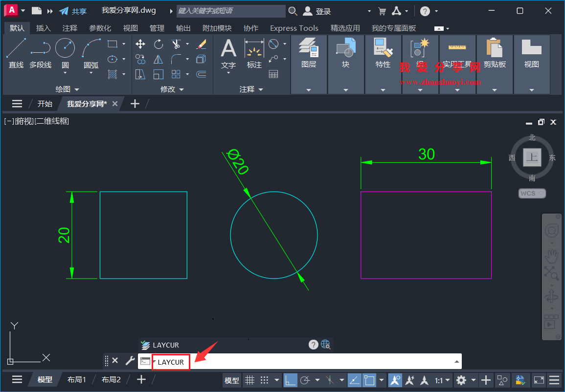This screenshot has height=392, width=565.
Task: Switch to the 布局1 layout tab
Action: tap(77, 379)
